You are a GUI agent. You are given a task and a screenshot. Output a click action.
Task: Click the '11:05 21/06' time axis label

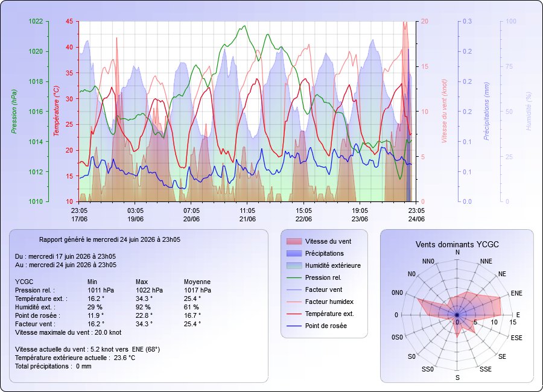click(x=247, y=215)
